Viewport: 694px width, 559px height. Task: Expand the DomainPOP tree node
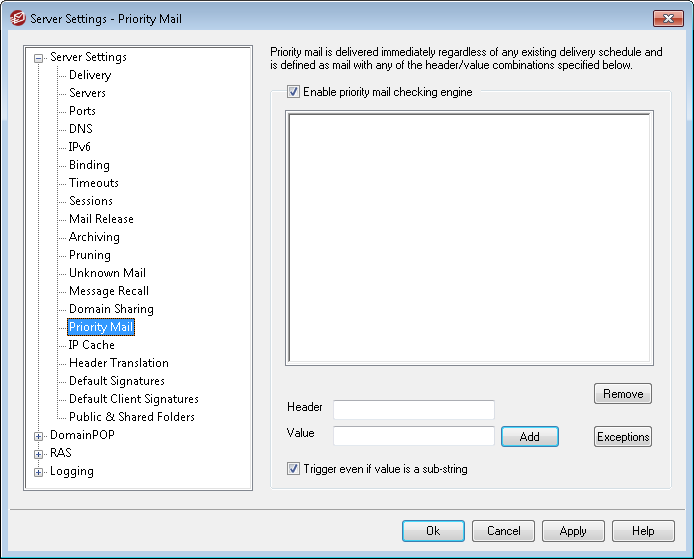point(39,436)
